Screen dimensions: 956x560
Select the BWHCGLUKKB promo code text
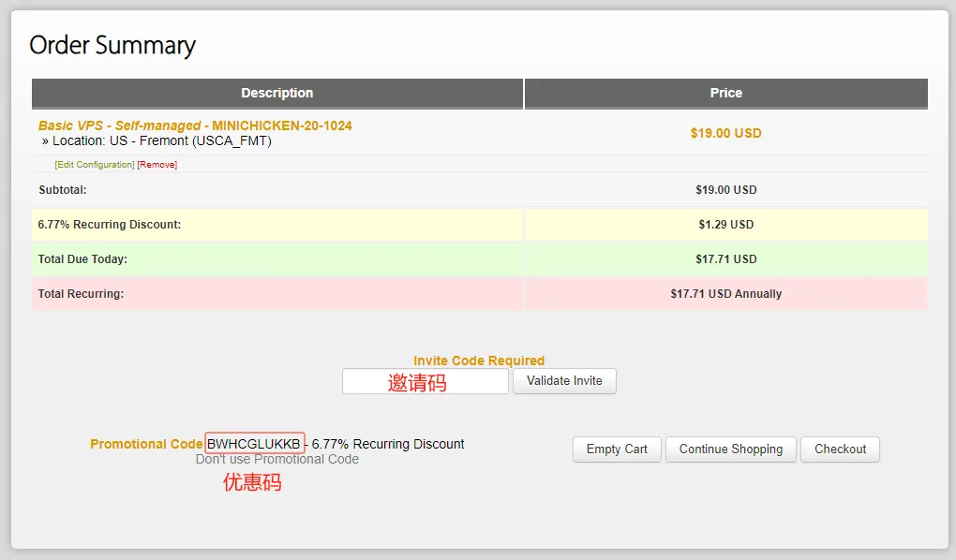tap(254, 444)
